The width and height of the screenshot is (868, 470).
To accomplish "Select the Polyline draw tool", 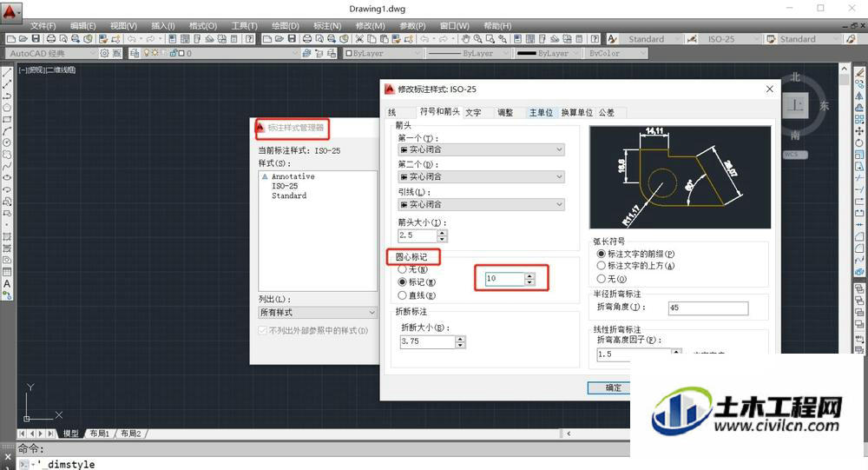I will pyautogui.click(x=7, y=96).
